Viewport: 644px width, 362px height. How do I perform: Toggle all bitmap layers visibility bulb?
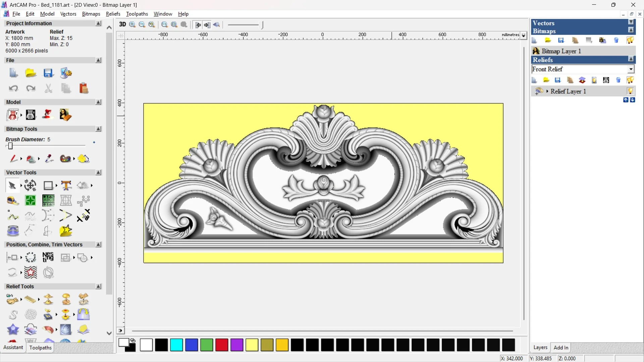(x=630, y=41)
